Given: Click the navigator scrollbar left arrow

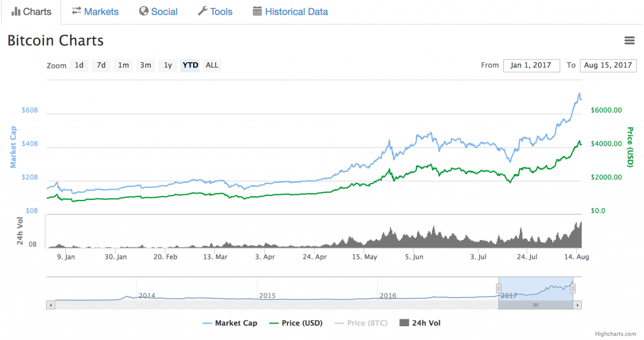Looking at the screenshot, I should (x=50, y=305).
